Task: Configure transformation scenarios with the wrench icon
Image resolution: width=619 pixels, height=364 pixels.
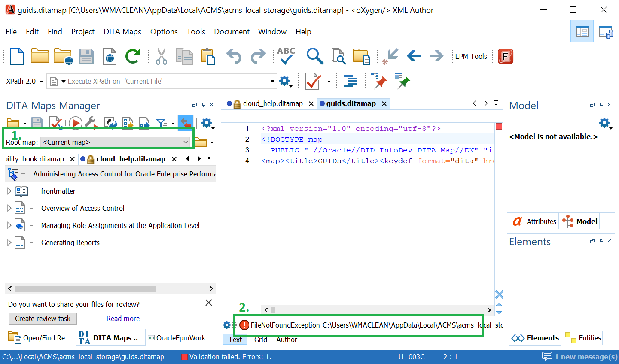Action: click(91, 123)
